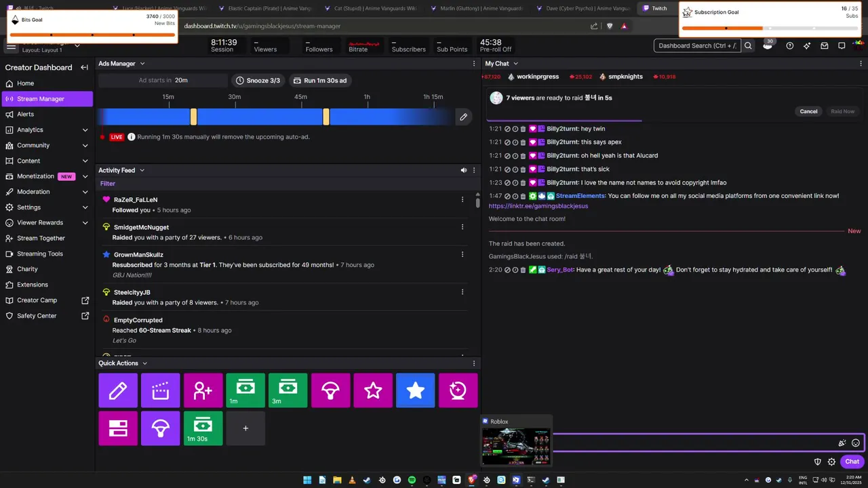Viewport: 868px width, 488px height.
Task: Open Ads Manager panel options menu
Action: tap(474, 63)
